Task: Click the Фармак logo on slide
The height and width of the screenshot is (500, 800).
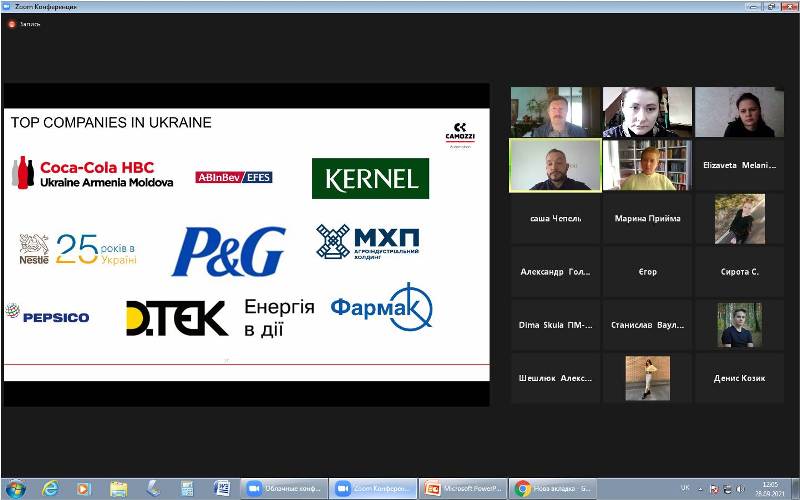Action: (x=382, y=307)
